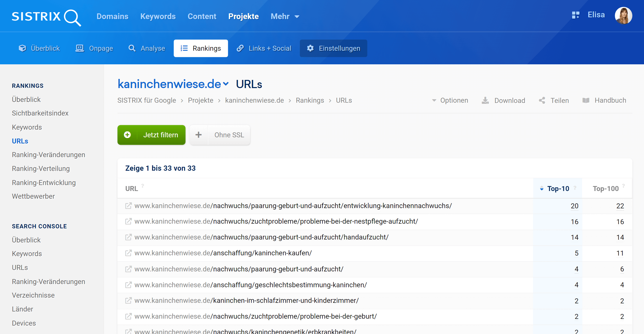Click the Rankings list icon
This screenshot has height=334, width=644.
point(184,48)
